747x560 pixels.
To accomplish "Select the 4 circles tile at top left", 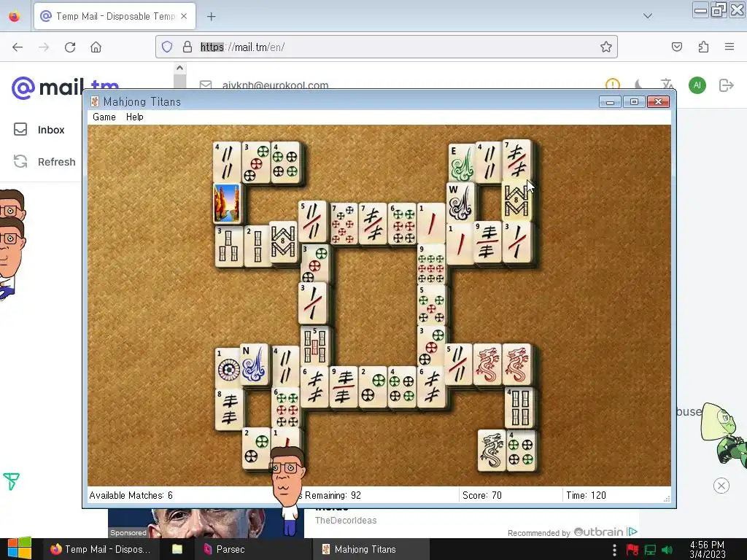I will click(x=285, y=162).
